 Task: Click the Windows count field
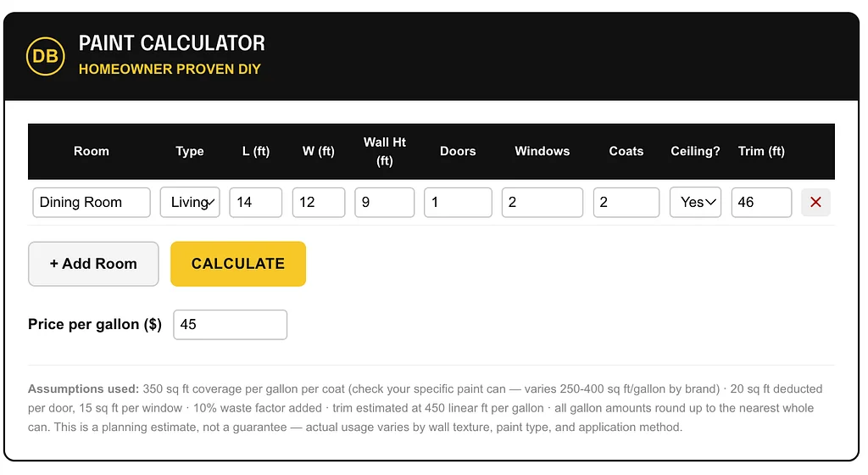(542, 202)
